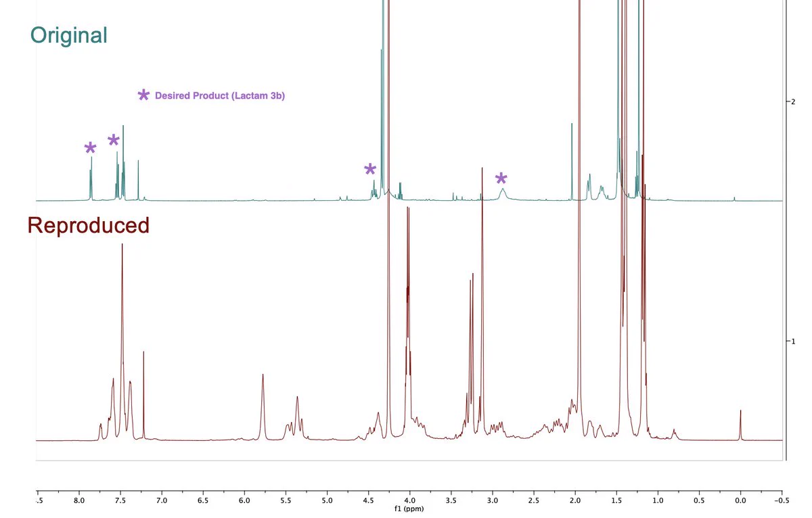Click the 7.0 ppm axis tick label

pyautogui.click(x=161, y=501)
